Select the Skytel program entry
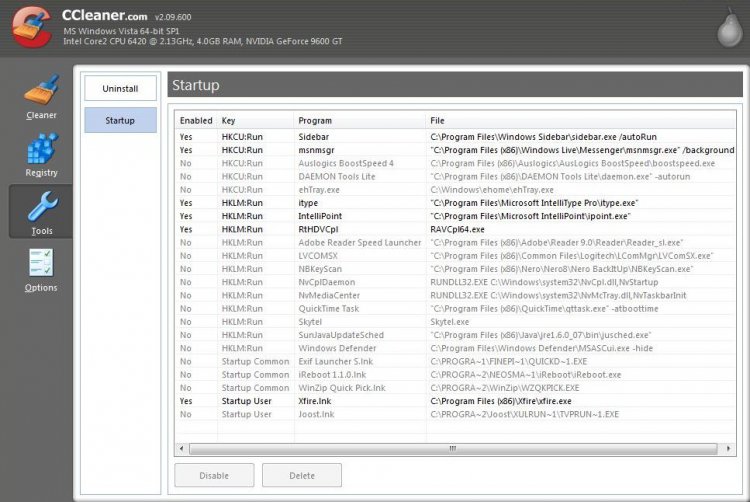The height and width of the screenshot is (502, 750). [x=455, y=322]
